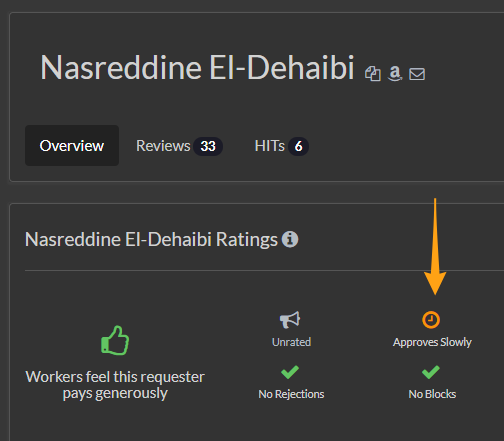Click the Unrated label
Image resolution: width=504 pixels, height=441 pixels.
click(x=291, y=342)
